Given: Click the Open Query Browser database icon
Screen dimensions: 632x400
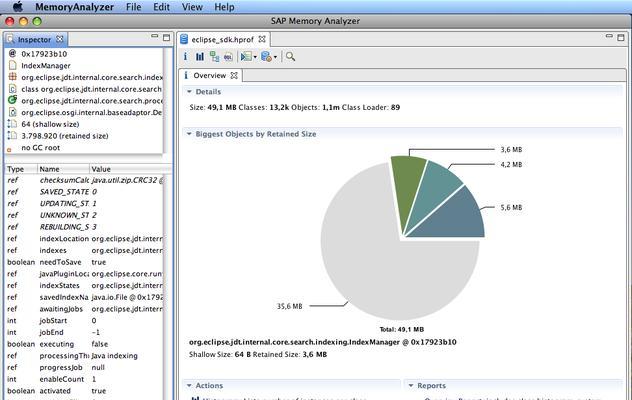Looking at the screenshot, I should point(266,56).
